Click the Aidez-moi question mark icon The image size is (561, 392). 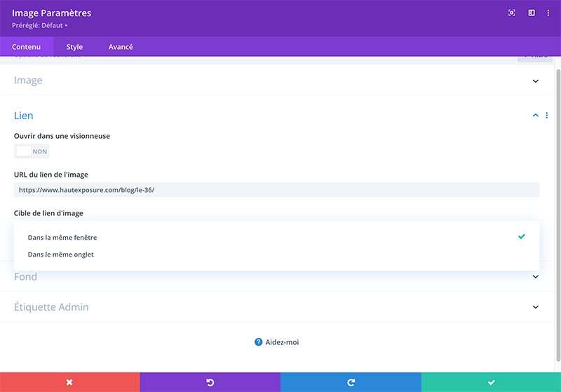pos(258,342)
